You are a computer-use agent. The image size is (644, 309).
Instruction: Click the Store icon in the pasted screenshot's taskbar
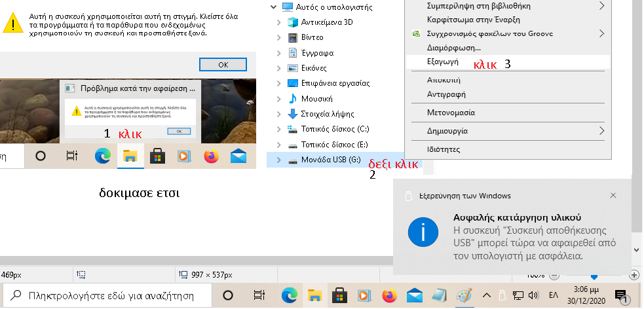(x=157, y=156)
